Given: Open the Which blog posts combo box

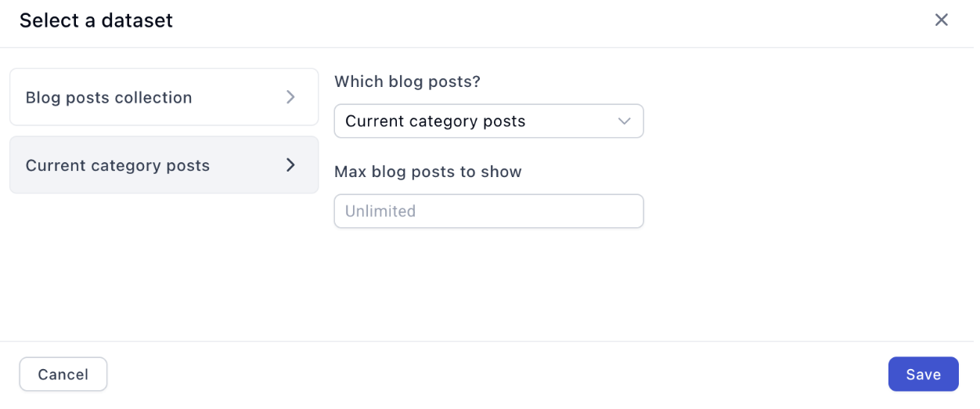Looking at the screenshot, I should point(488,121).
